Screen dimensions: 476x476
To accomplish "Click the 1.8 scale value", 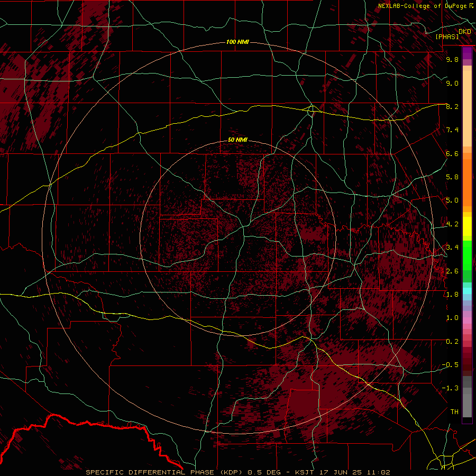I will point(452,295).
